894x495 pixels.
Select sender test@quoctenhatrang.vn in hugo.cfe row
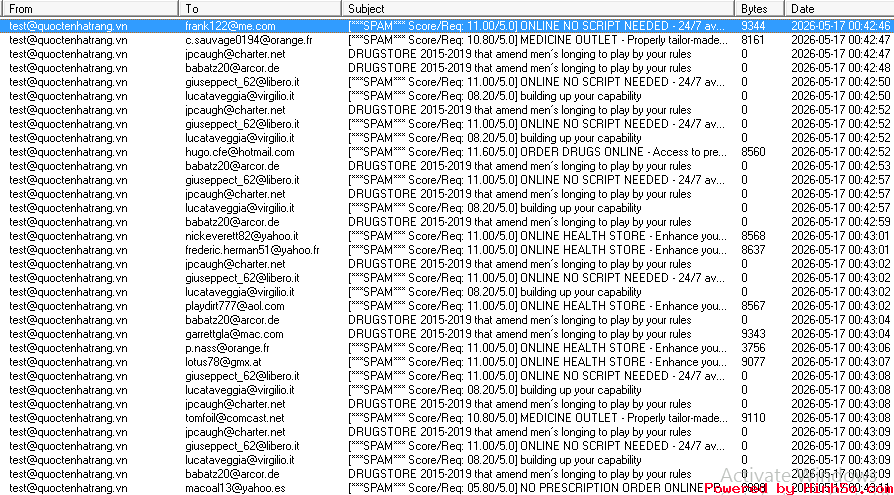coord(68,152)
